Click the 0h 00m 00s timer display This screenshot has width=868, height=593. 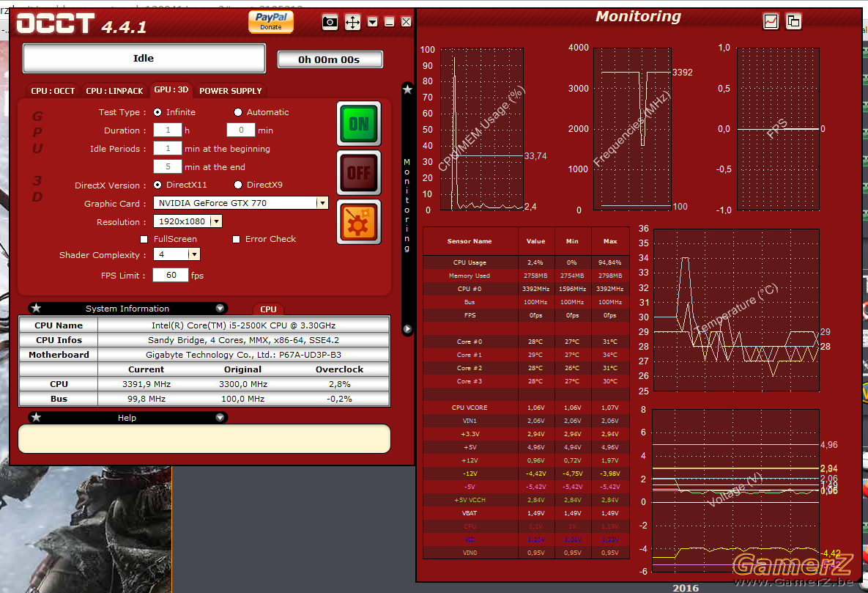point(330,59)
